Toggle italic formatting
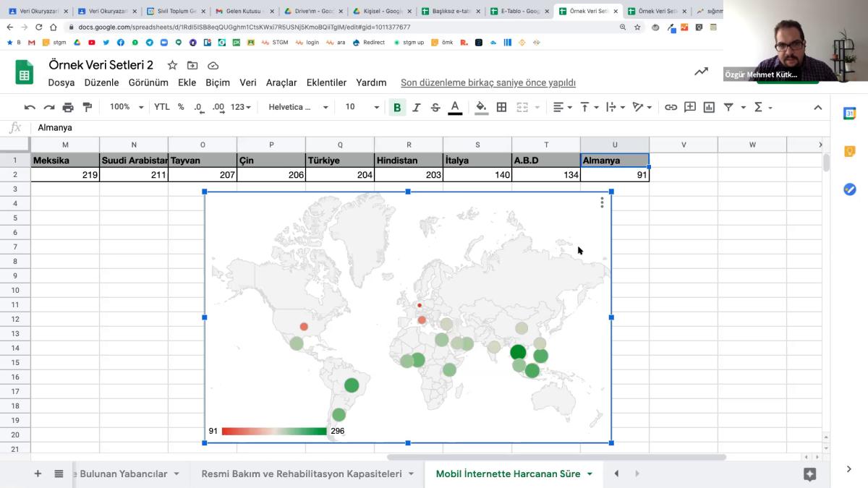This screenshot has width=868, height=488. tap(417, 107)
